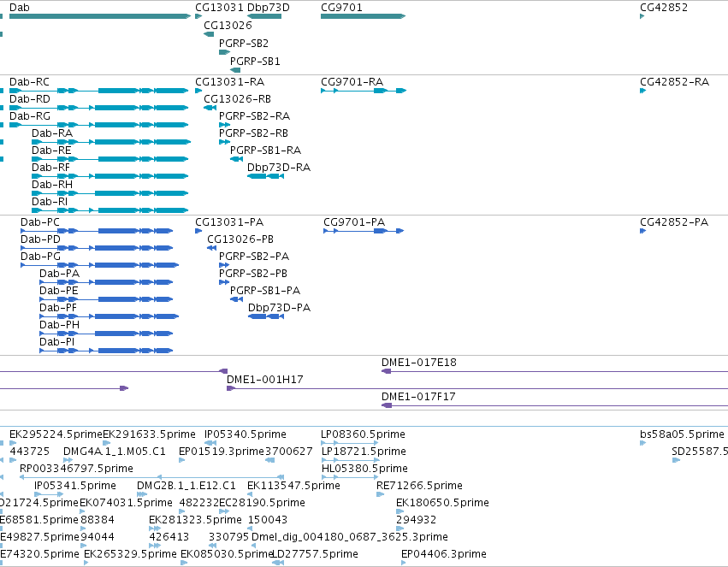Click CG13031-RA transcript label

click(x=230, y=82)
